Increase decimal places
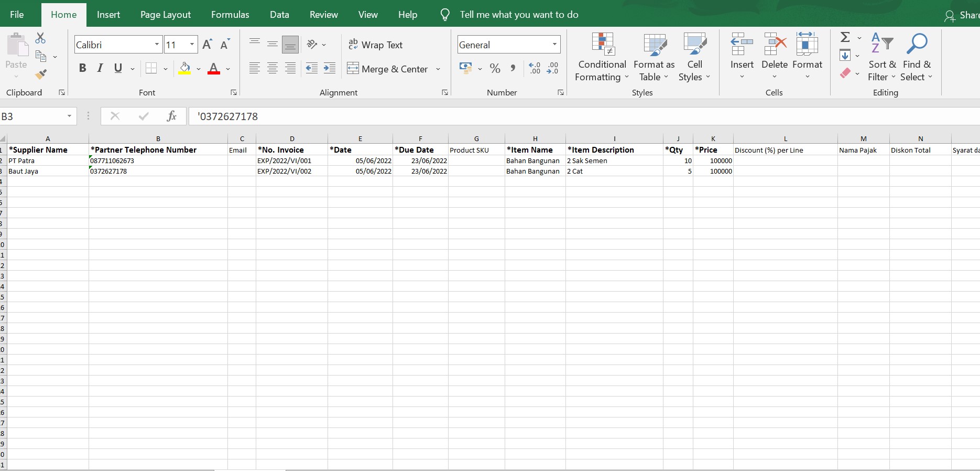980x471 pixels. click(535, 68)
